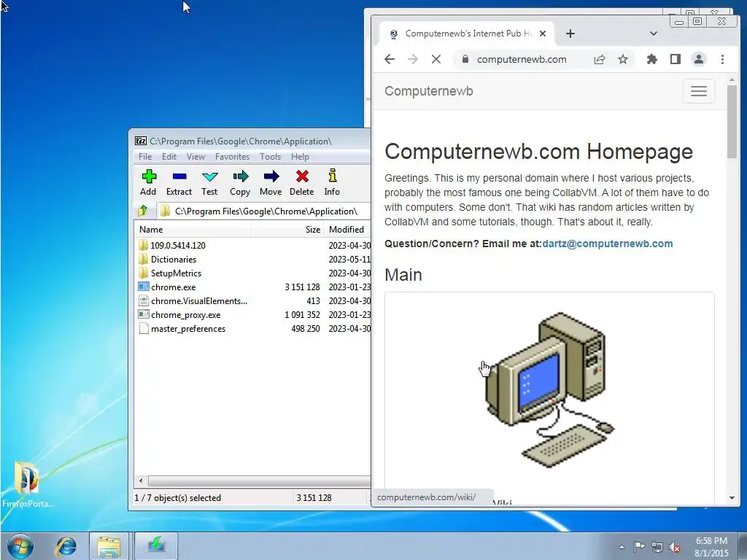The width and height of the screenshot is (747, 560).
Task: Sort by the Size column header
Action: [x=287, y=229]
